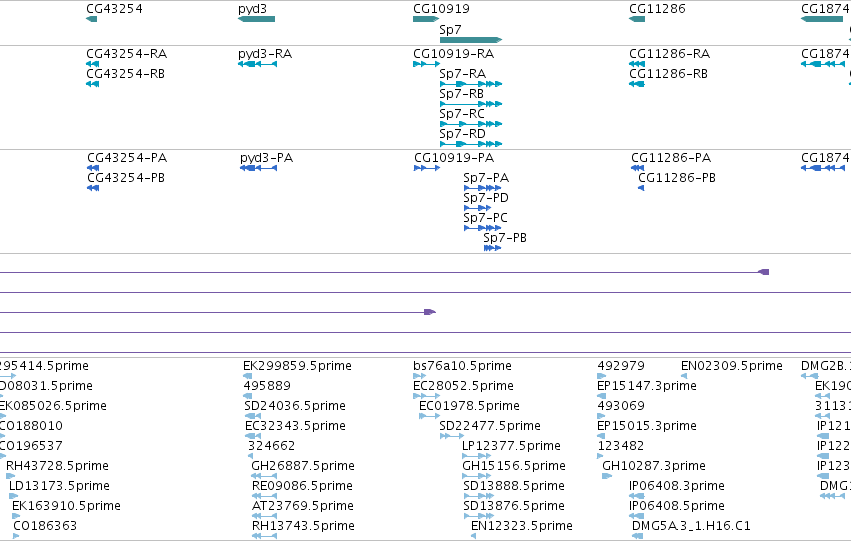Open protein CG43254-PA

127,158
